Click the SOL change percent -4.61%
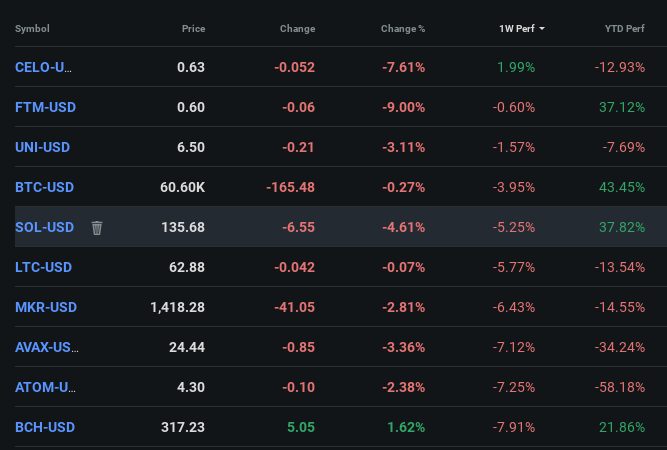This screenshot has width=667, height=450. [404, 227]
